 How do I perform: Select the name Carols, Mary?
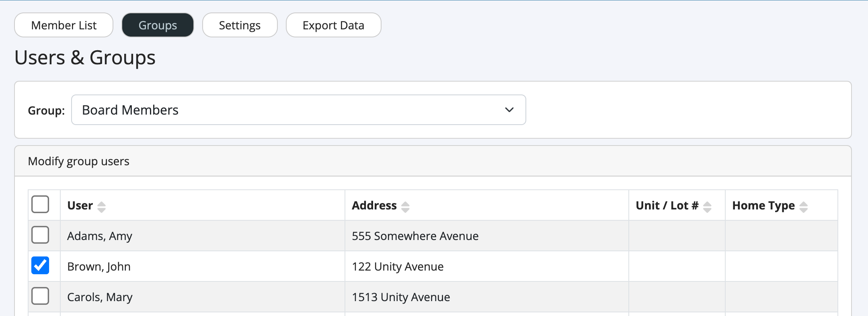click(100, 297)
